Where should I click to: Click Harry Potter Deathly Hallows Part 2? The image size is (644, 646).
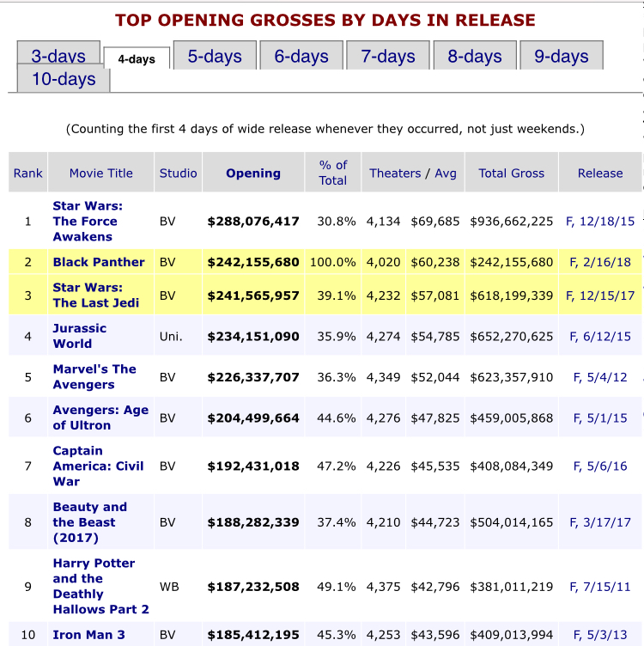100,586
